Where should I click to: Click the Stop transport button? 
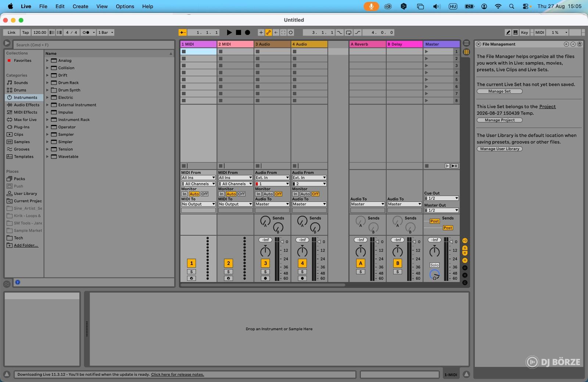[x=239, y=32]
